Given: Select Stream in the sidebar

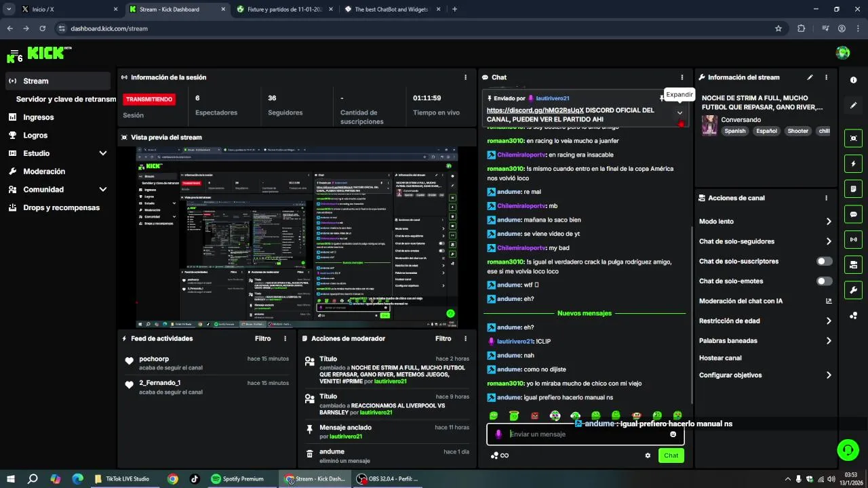Looking at the screenshot, I should [58, 81].
